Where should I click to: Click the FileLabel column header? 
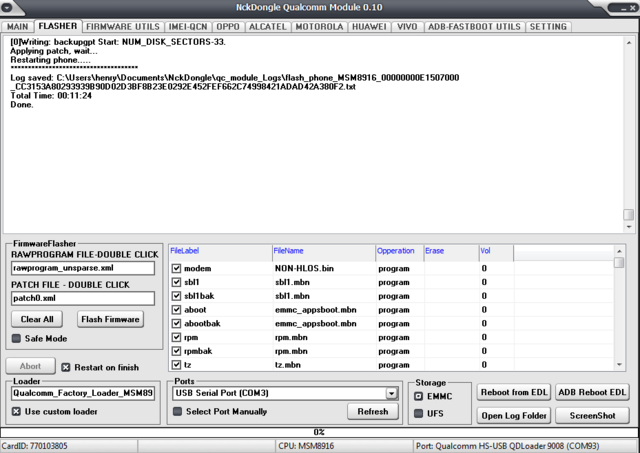tap(220, 252)
